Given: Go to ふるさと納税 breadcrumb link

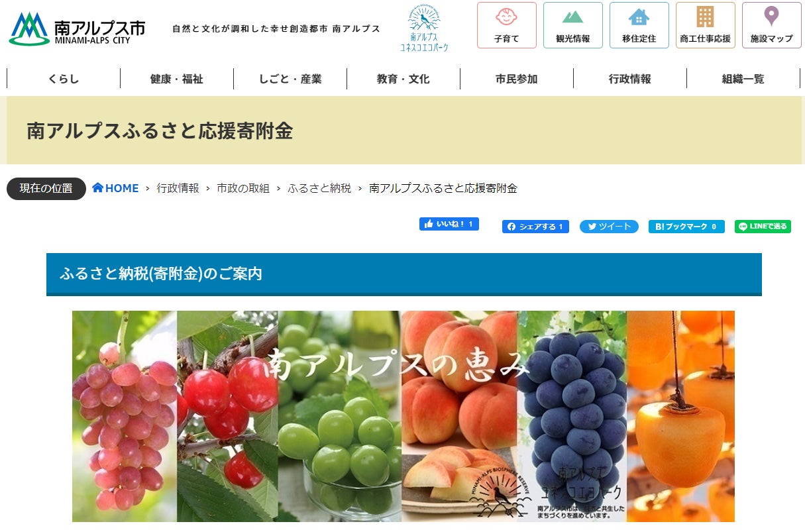Looking at the screenshot, I should (319, 188).
